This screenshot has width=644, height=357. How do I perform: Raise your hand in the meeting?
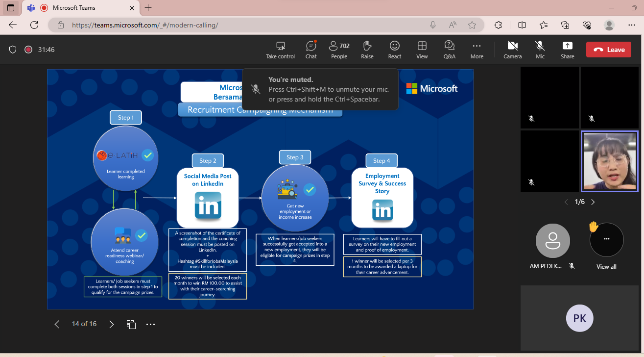pos(367,50)
